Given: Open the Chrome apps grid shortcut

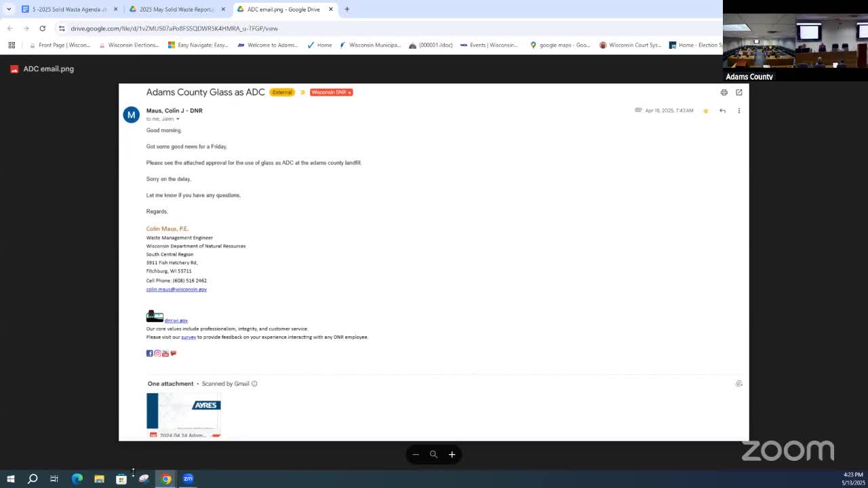Looking at the screenshot, I should point(12,45).
